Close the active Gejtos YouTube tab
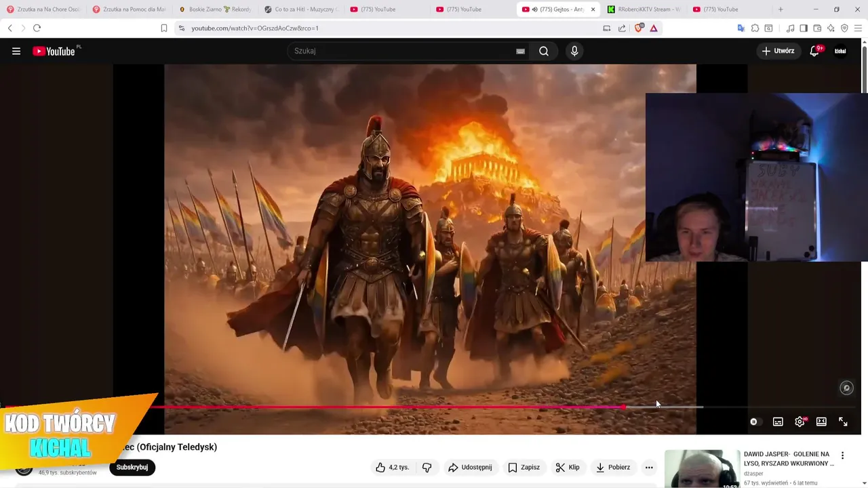Viewport: 868px width, 488px height. point(593,9)
